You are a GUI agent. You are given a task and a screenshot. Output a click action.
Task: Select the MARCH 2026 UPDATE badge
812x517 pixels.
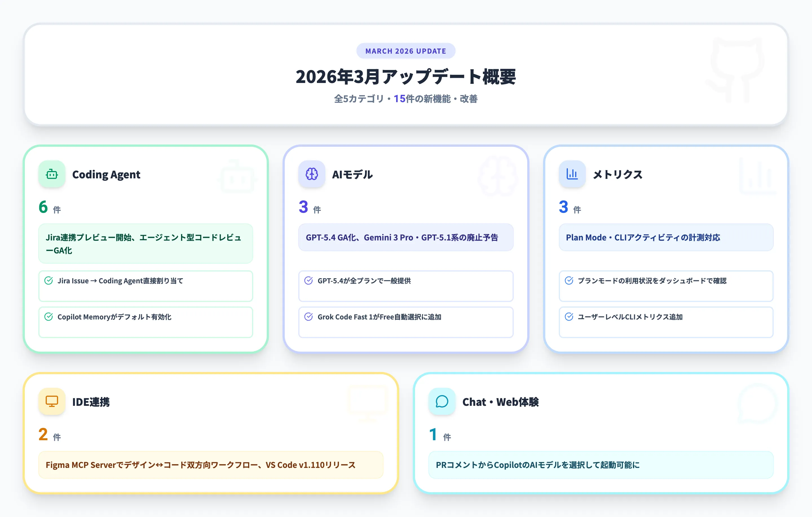(406, 51)
